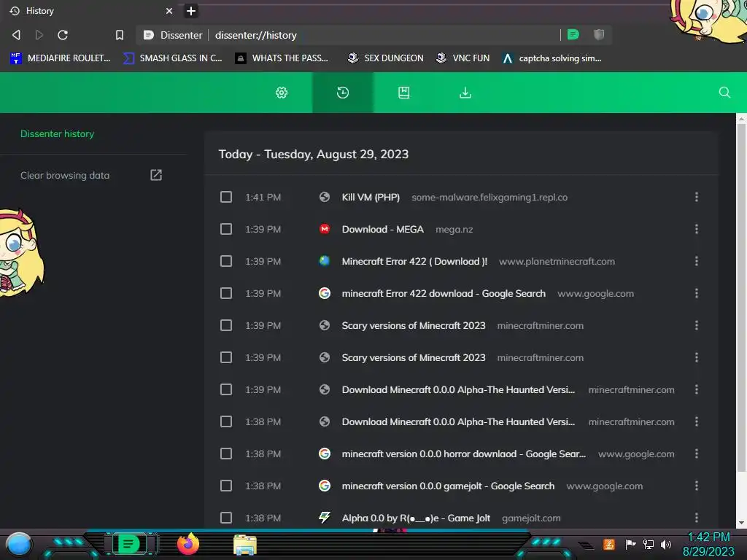Open more actions for Kill VM (PHP)

point(697,197)
